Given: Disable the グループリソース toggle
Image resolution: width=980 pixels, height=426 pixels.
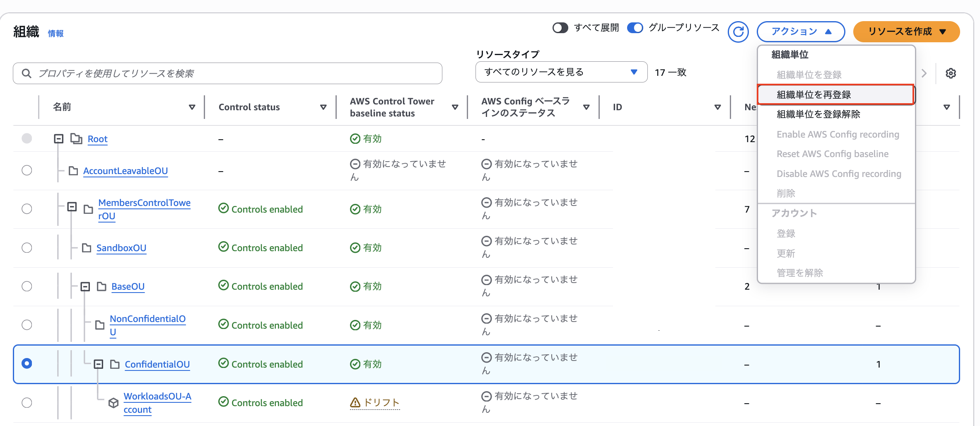Looking at the screenshot, I should [635, 27].
